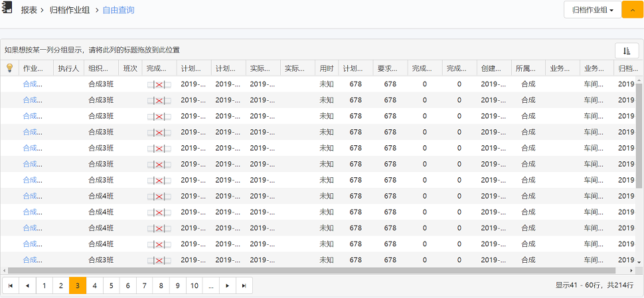
Task: Click the vertical scrollbar's down arrow
Action: point(639,263)
